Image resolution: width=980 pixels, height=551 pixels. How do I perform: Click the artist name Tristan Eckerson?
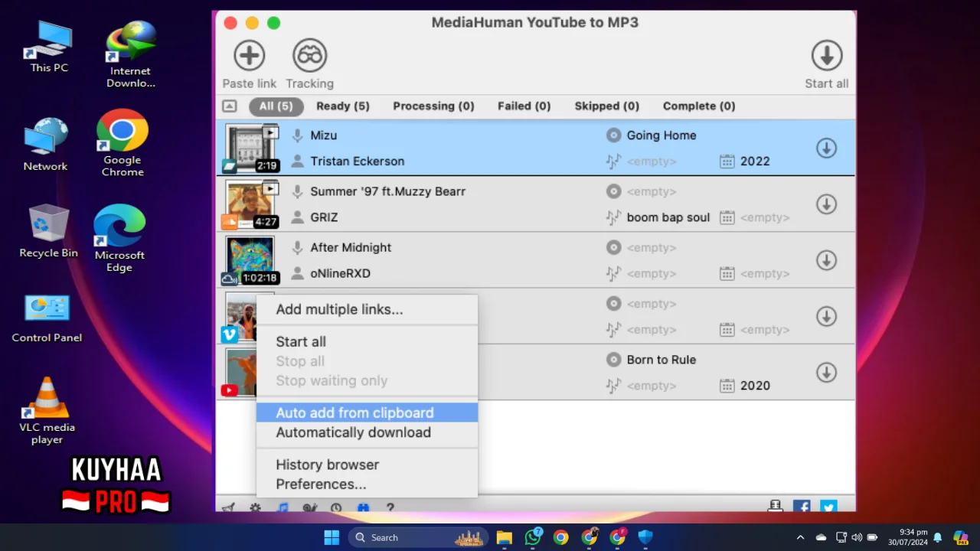click(x=357, y=161)
